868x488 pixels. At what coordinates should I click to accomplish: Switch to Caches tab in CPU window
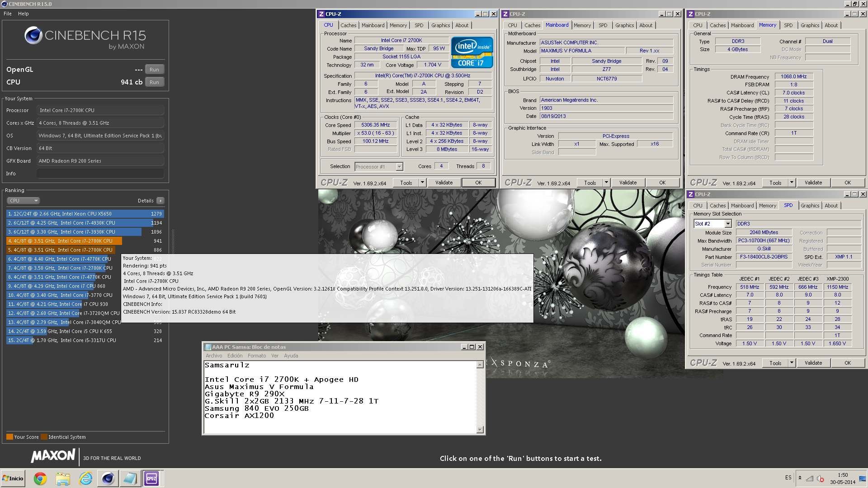click(x=348, y=25)
